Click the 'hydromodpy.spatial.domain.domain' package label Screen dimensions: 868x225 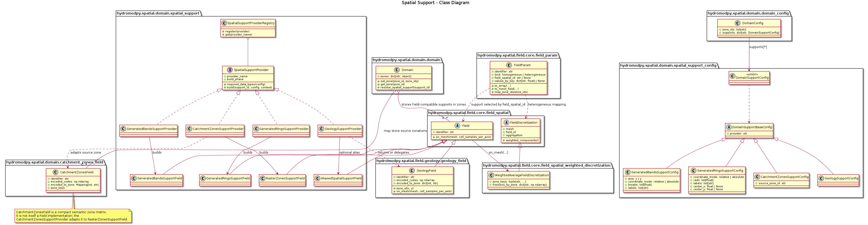click(x=406, y=60)
